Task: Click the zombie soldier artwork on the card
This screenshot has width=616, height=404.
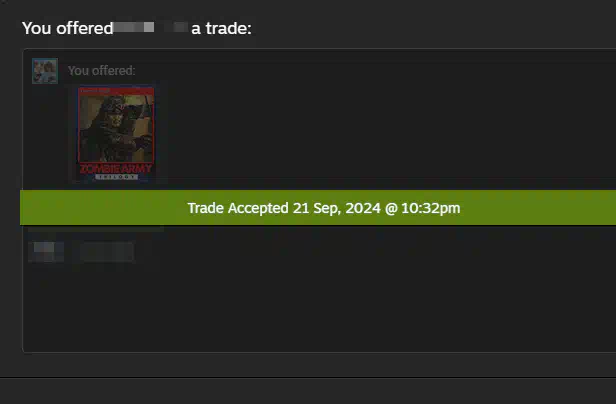Action: [116, 127]
